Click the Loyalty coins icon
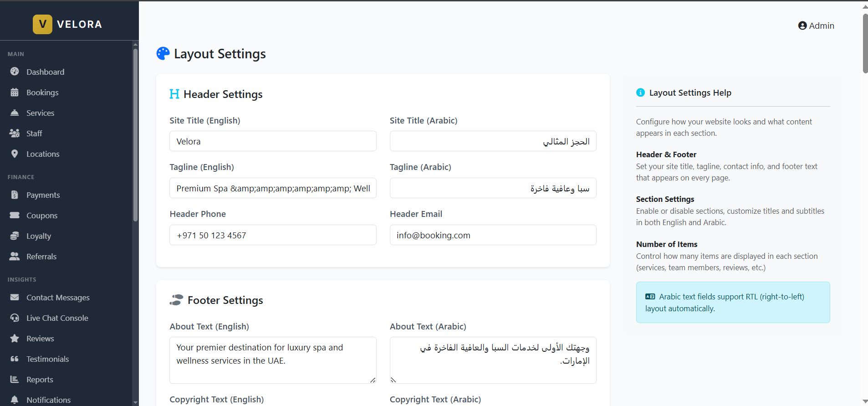 [15, 236]
